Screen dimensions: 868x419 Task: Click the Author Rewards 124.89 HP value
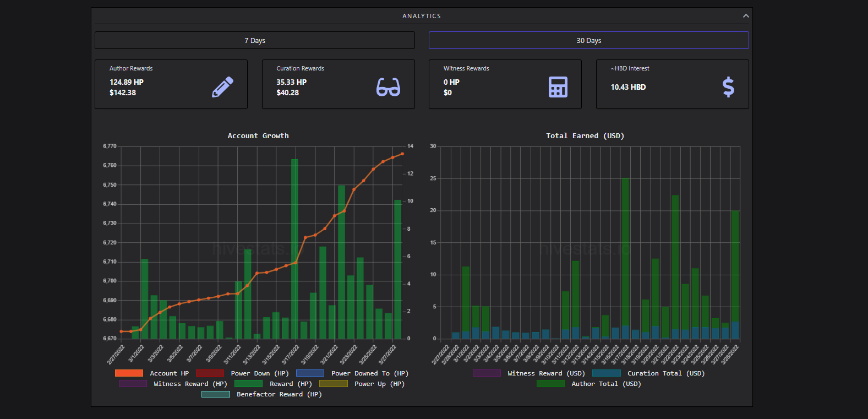127,82
